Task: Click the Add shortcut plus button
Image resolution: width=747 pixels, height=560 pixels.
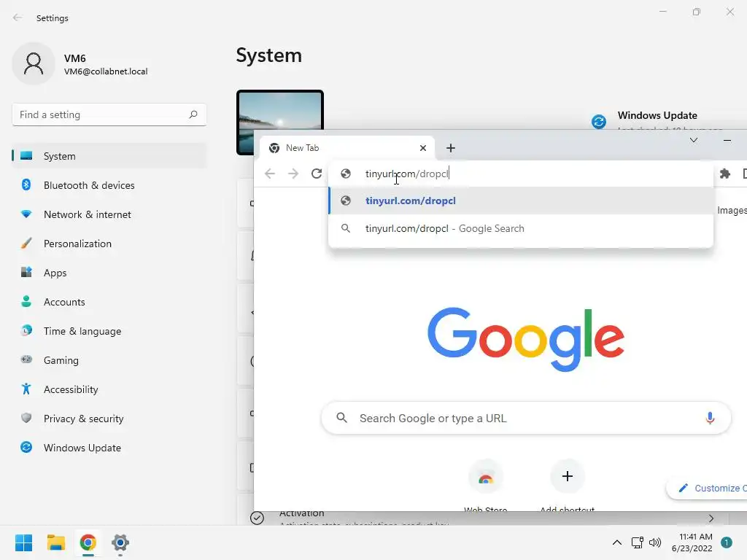Action: pos(568,476)
